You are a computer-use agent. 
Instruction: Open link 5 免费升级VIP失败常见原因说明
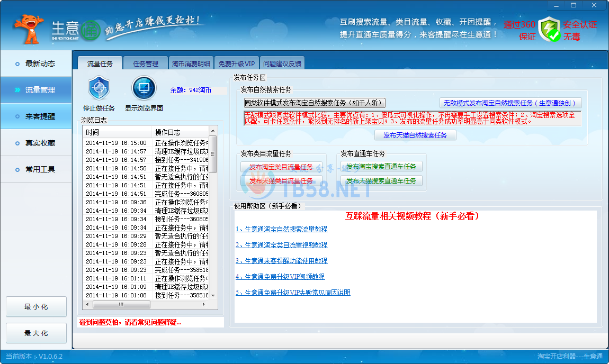[x=293, y=293]
